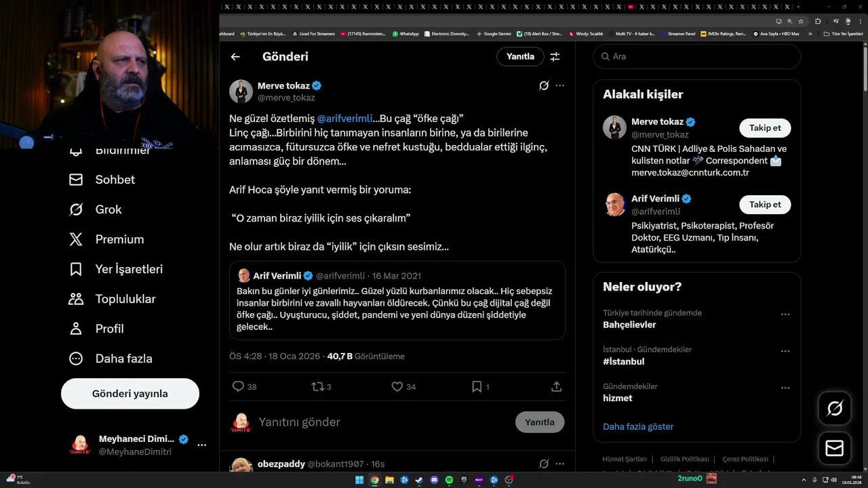This screenshot has height=488, width=868.
Task: Open more options for hizmet trend
Action: tap(785, 388)
